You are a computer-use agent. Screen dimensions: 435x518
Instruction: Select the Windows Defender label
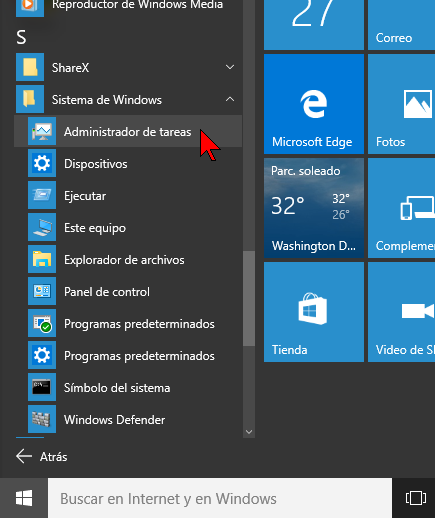pos(114,420)
